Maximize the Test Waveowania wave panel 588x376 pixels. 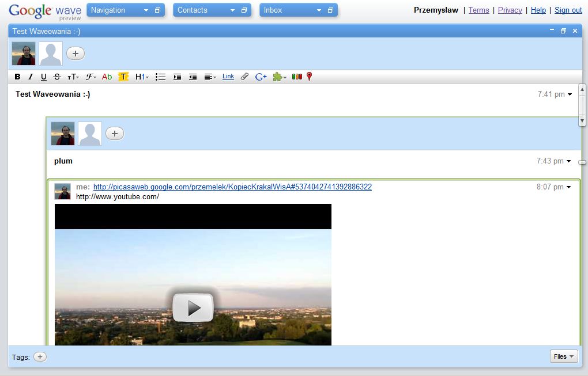click(x=563, y=31)
